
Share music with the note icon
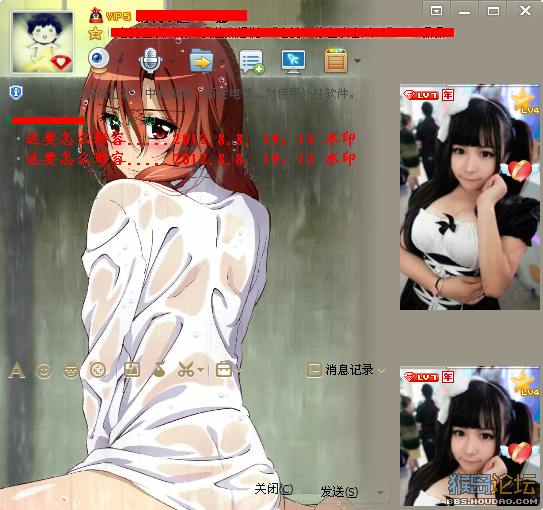point(159,369)
